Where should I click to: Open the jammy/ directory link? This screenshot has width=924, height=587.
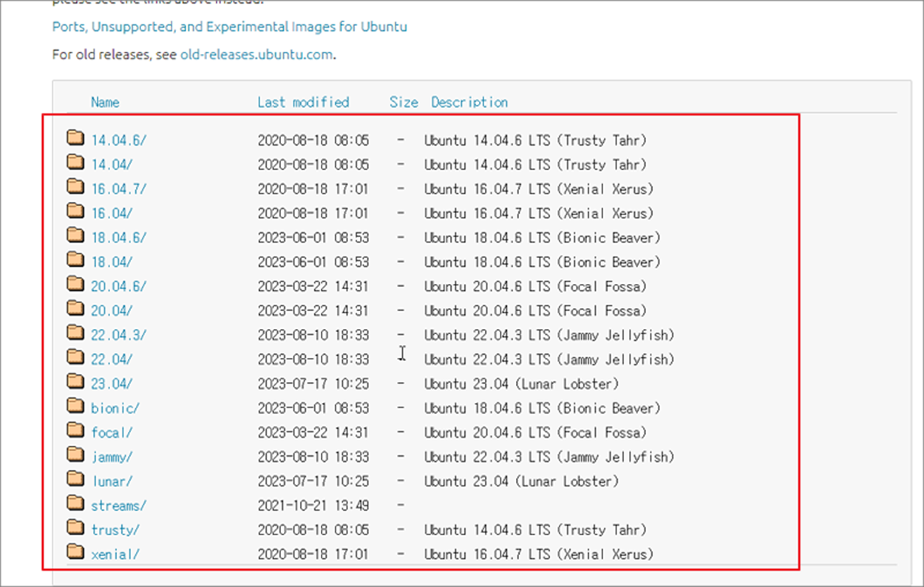112,457
